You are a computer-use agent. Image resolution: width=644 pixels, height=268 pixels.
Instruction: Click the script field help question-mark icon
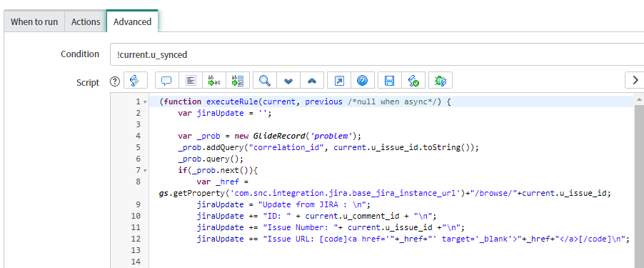click(x=115, y=81)
